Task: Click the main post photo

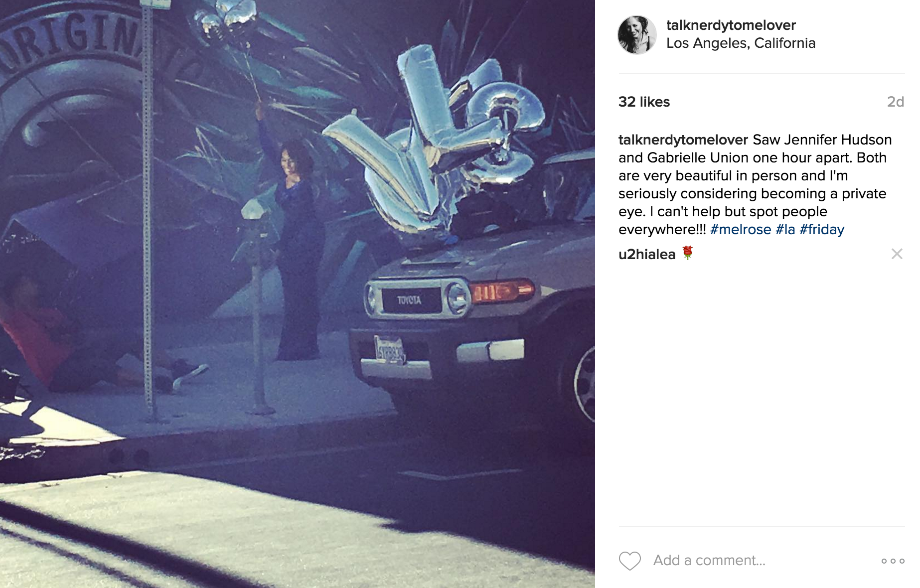Action: click(x=297, y=294)
